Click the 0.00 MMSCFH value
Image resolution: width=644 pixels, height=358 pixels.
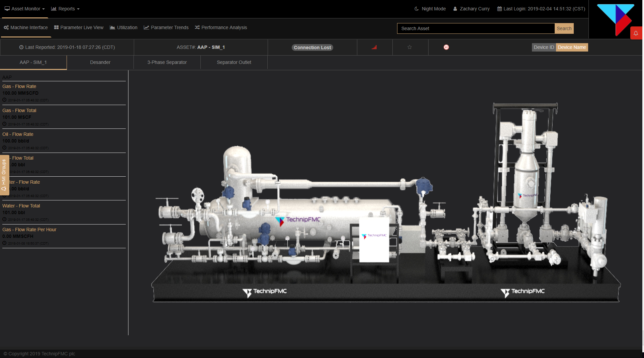pyautogui.click(x=18, y=236)
